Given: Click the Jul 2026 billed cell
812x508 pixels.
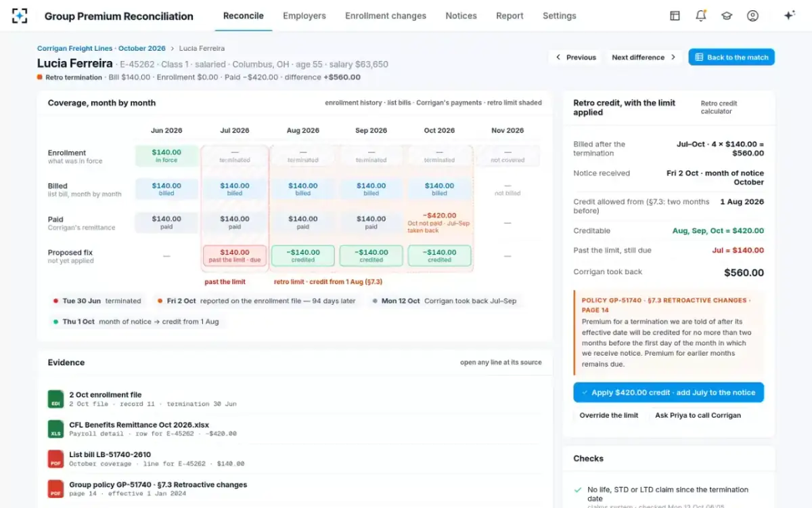Looking at the screenshot, I should (x=234, y=189).
